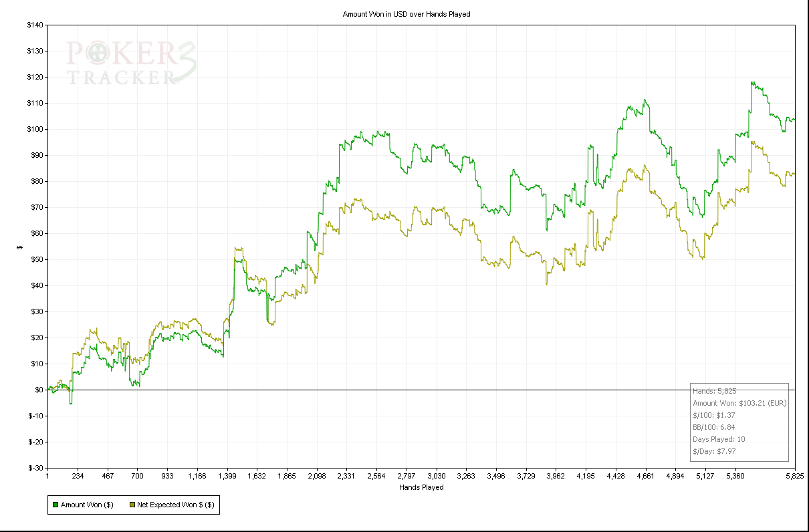809x532 pixels.
Task: Click the 3,030 x-axis tick label
Action: coord(436,477)
